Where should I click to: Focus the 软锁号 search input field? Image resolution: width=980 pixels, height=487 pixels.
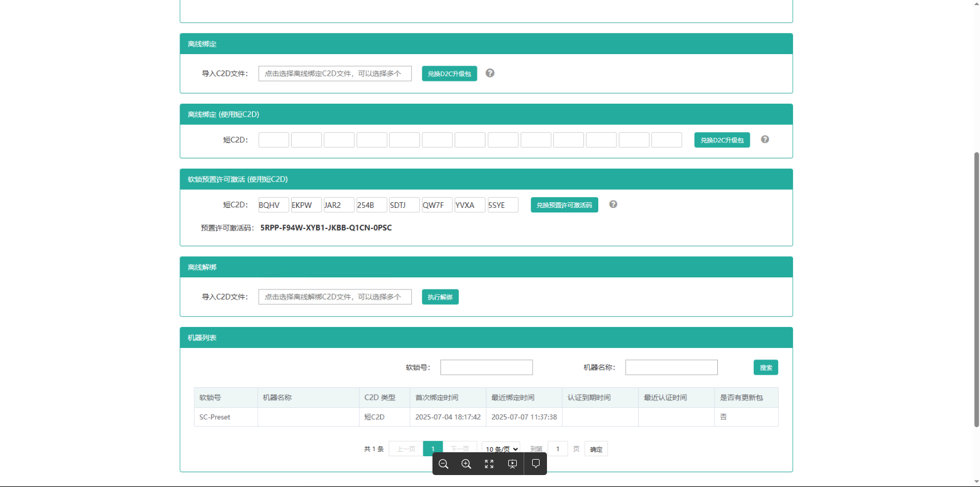487,367
